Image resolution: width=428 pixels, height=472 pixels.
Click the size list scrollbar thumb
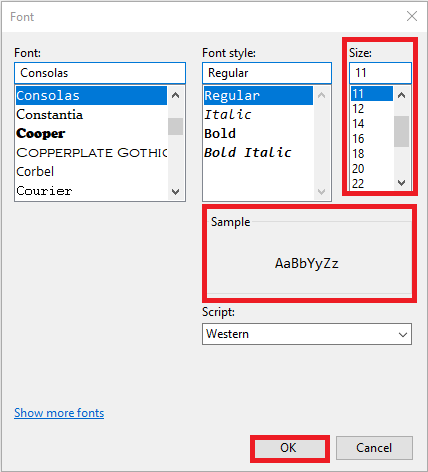[x=401, y=131]
